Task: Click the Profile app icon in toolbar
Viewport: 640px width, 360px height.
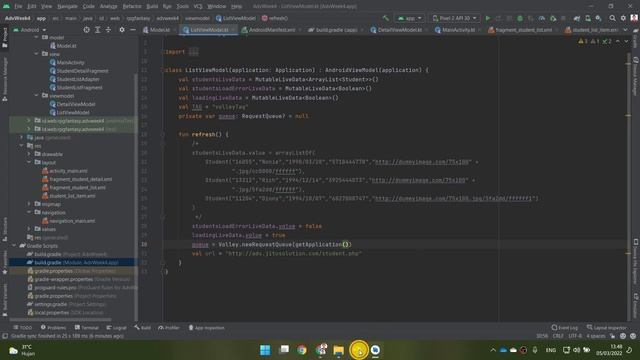Action: (542, 18)
